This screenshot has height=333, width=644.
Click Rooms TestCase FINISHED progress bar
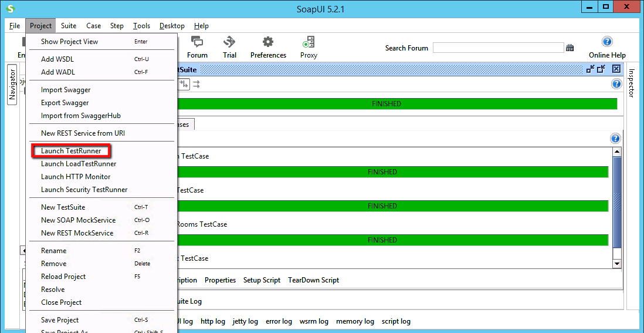click(x=392, y=240)
